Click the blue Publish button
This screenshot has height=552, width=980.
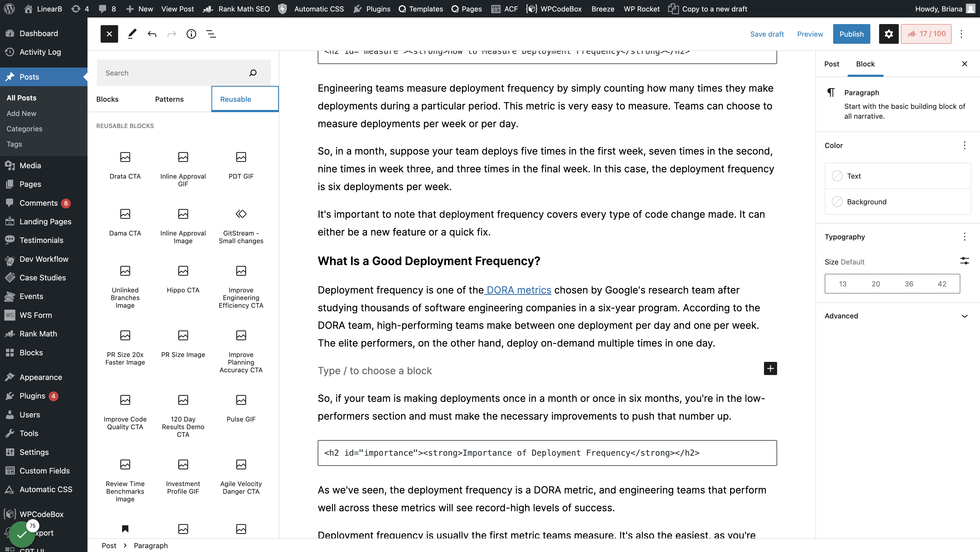(x=851, y=34)
